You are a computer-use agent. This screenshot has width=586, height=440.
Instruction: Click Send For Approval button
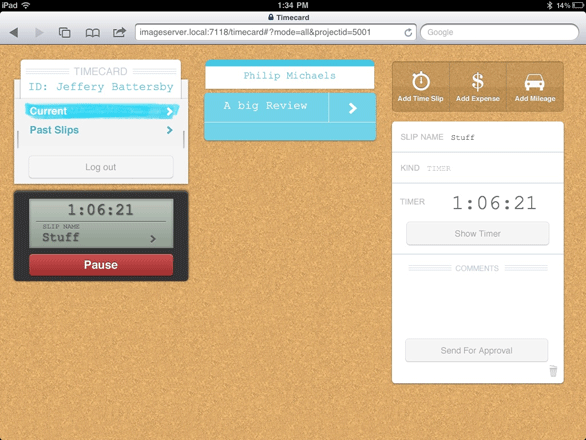tap(476, 350)
